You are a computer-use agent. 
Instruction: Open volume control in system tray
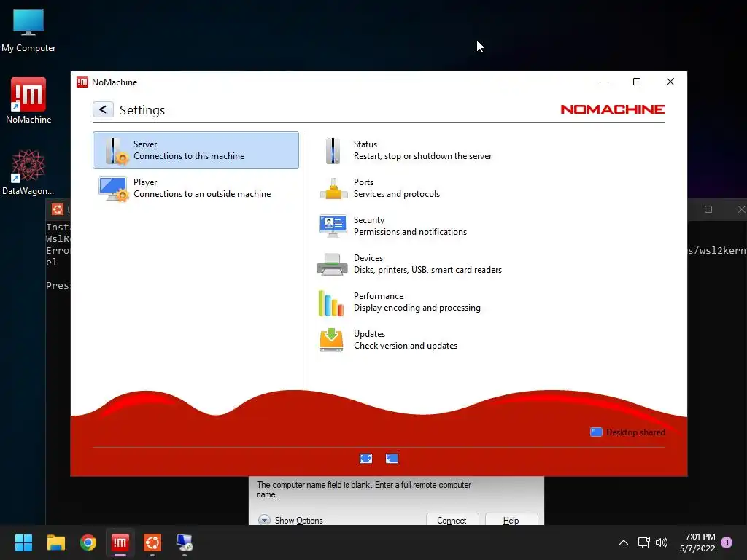[661, 542]
